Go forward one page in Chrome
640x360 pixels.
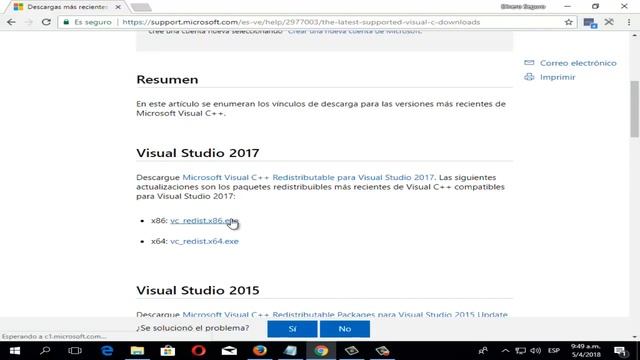point(29,22)
